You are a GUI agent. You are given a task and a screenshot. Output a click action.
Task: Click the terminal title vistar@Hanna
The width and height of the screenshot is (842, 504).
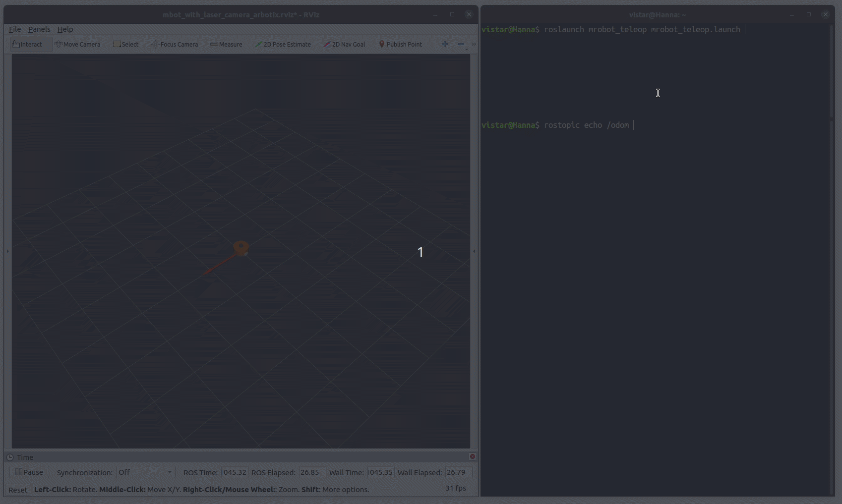coord(658,15)
